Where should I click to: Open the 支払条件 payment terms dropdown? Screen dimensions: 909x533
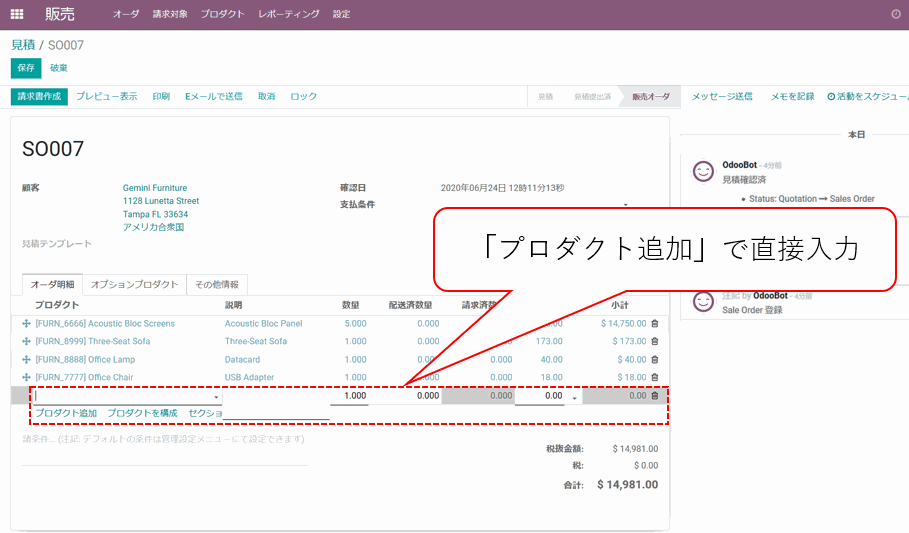point(625,205)
